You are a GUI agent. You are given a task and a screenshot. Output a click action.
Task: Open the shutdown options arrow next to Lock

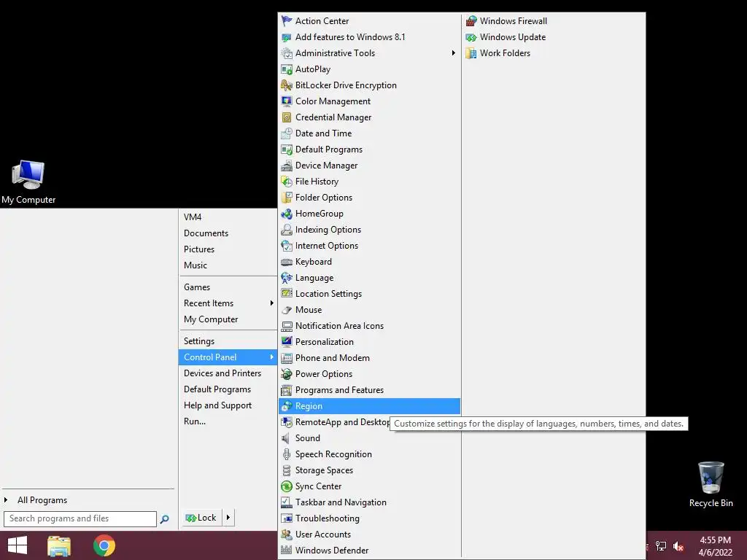(228, 518)
